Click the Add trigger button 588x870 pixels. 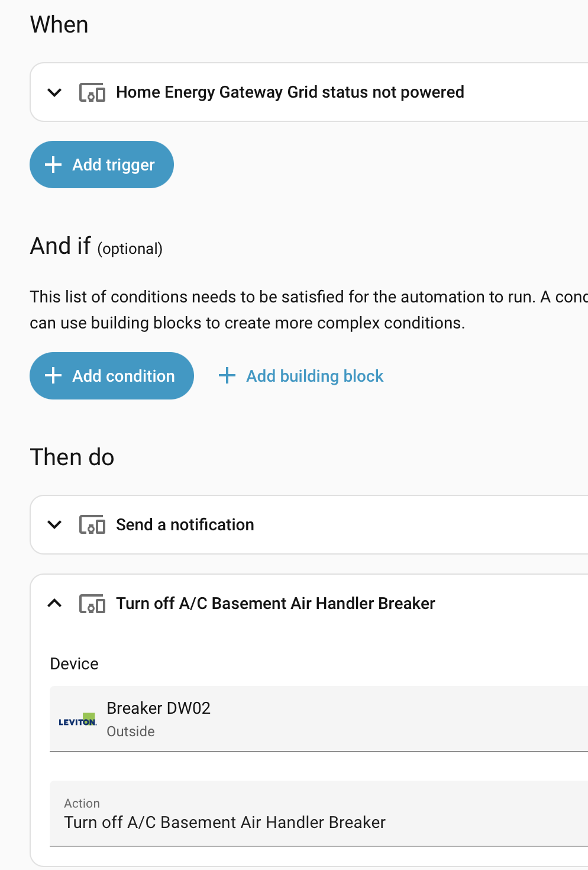(x=102, y=165)
